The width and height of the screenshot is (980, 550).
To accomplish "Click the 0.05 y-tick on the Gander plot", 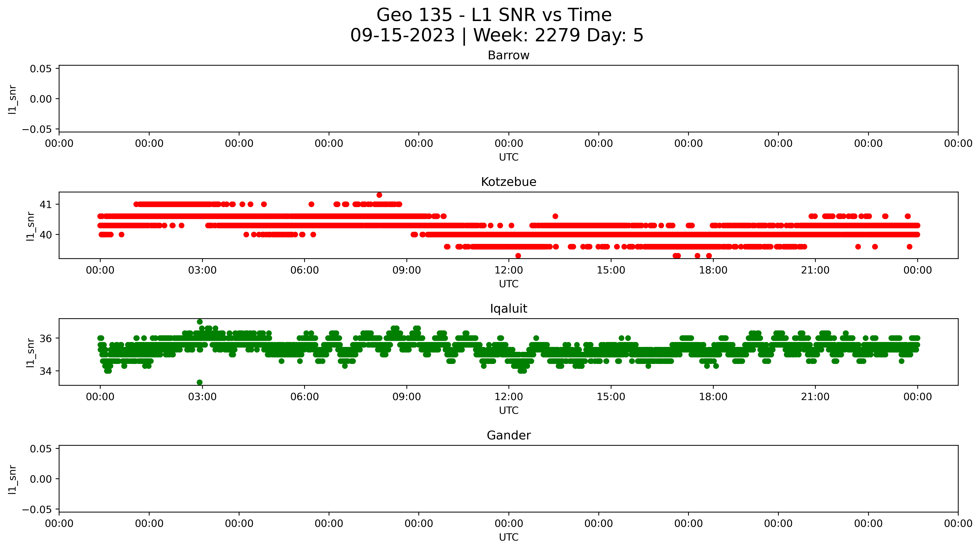I will point(41,449).
